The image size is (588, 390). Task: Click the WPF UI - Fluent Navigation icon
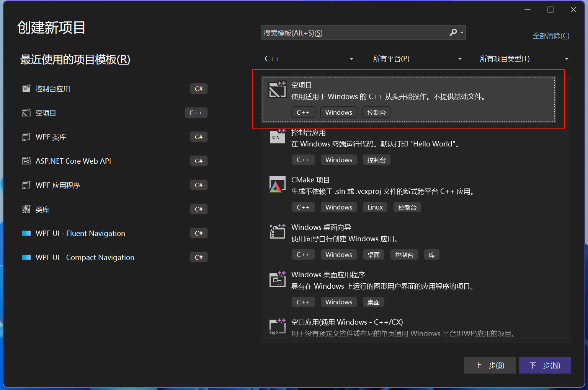tap(26, 233)
